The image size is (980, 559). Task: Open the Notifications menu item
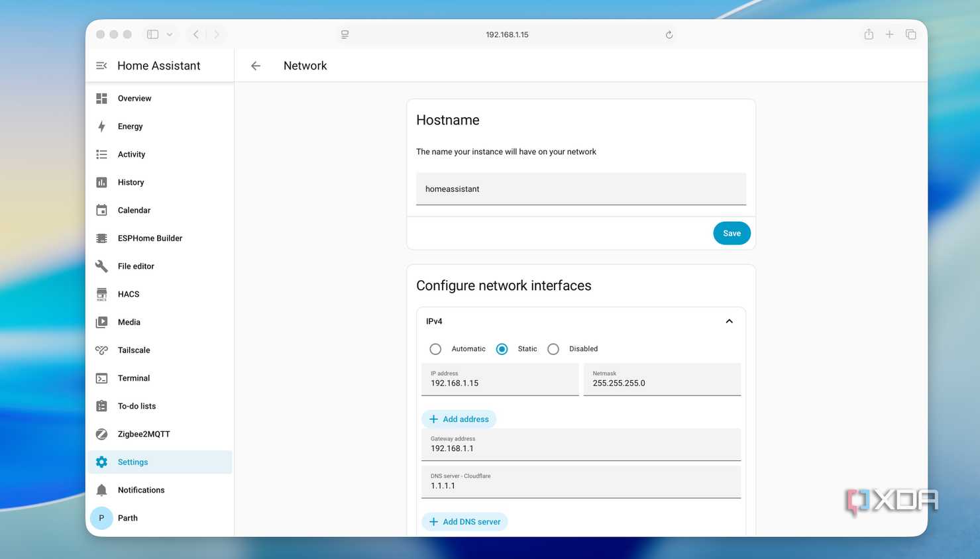(x=160, y=490)
